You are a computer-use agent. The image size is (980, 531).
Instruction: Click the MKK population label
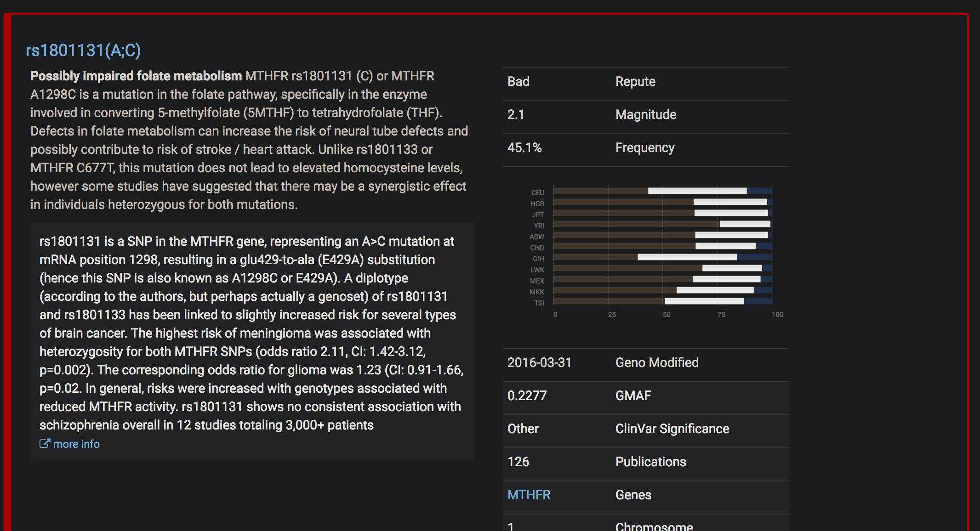point(536,292)
